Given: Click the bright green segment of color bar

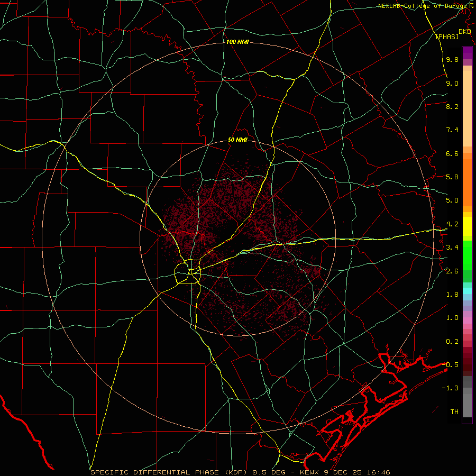Looking at the screenshot, I should (x=467, y=255).
